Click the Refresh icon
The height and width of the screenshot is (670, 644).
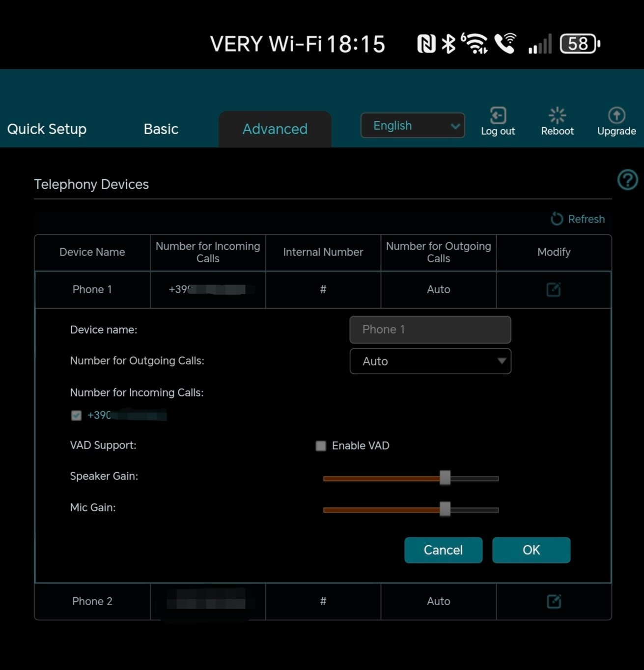tap(557, 219)
